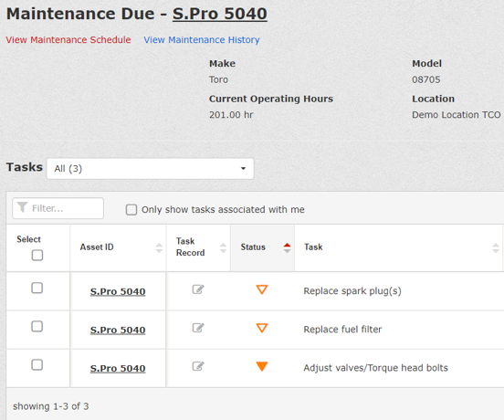
Task: Click the Replace fuel filter task text
Action: pyautogui.click(x=342, y=330)
